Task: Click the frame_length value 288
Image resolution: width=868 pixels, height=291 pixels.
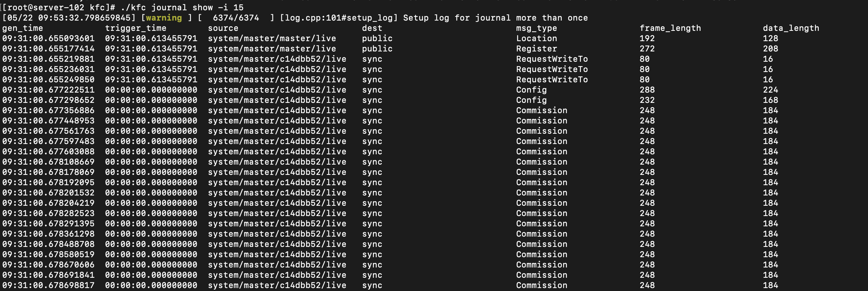Action: tap(647, 90)
